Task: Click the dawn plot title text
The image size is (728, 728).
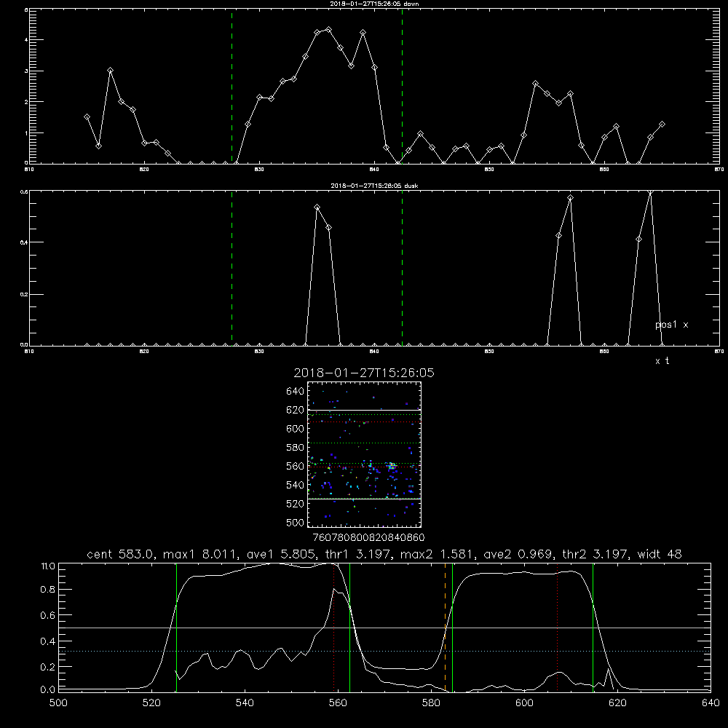Action: click(x=374, y=4)
